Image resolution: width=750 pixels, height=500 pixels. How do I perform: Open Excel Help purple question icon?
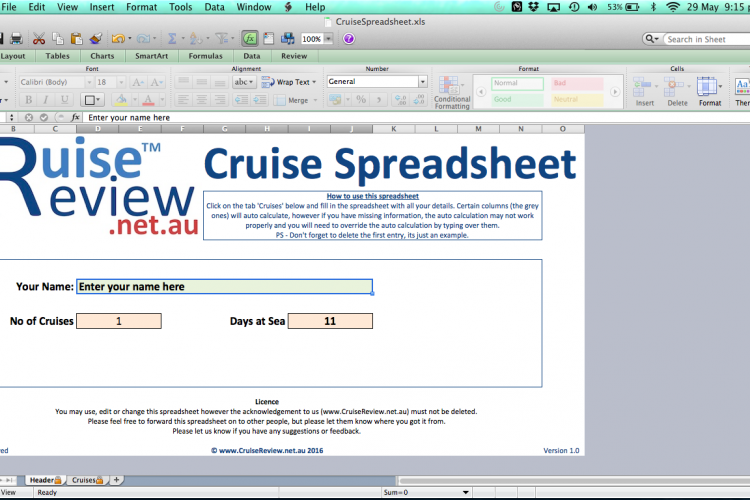(x=349, y=39)
